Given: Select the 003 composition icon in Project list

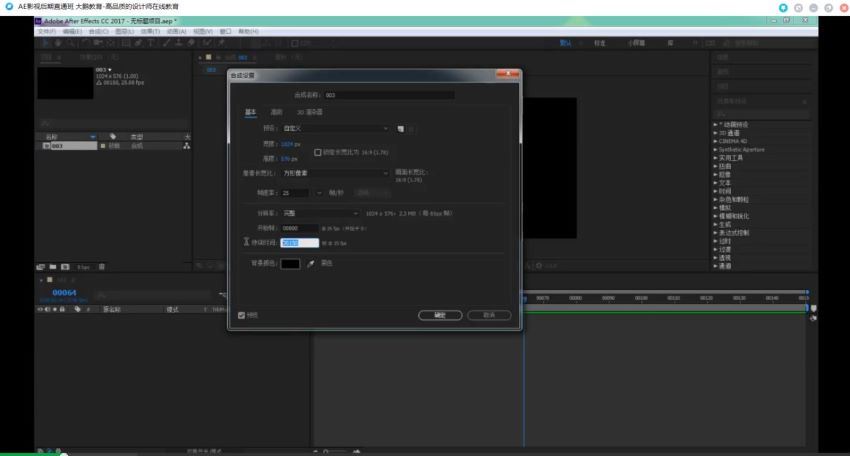Looking at the screenshot, I should 46,146.
